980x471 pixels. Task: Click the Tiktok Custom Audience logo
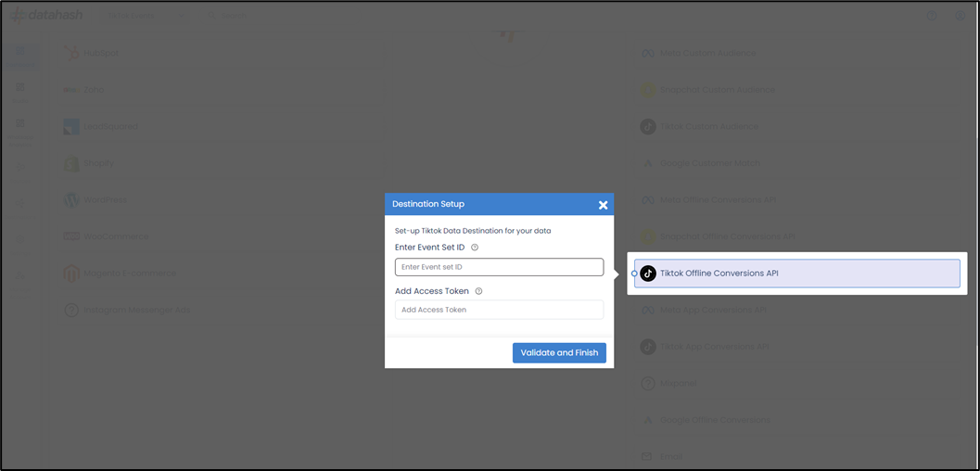pos(648,127)
